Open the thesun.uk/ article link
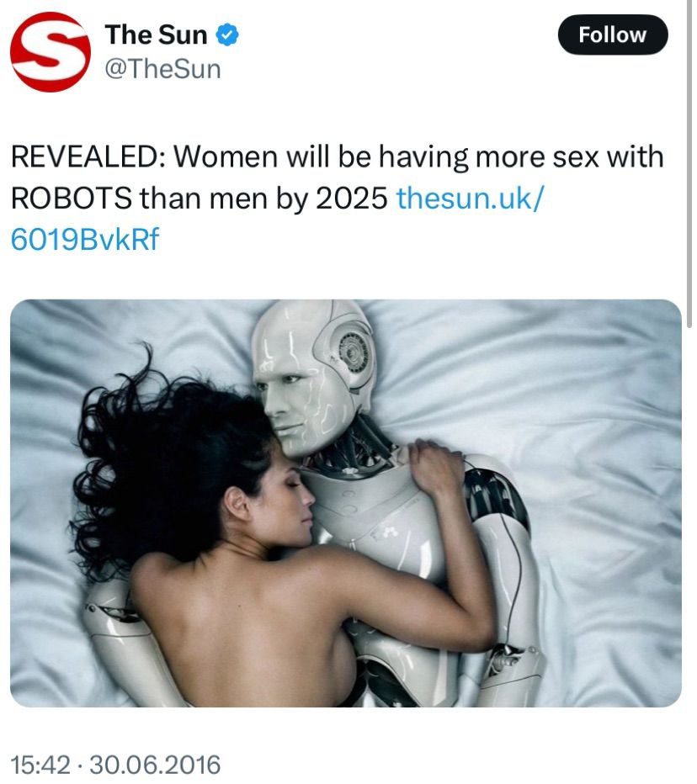 pyautogui.click(x=470, y=199)
